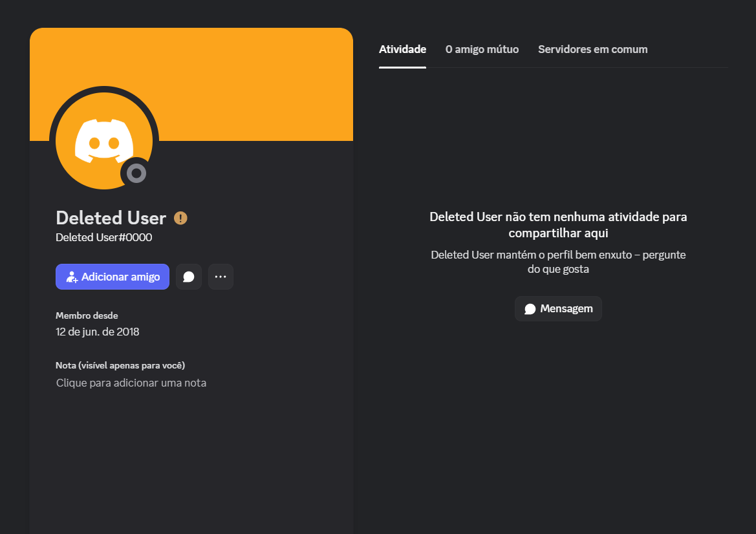
Task: Click the Adicionar amigo button
Action: tap(113, 277)
